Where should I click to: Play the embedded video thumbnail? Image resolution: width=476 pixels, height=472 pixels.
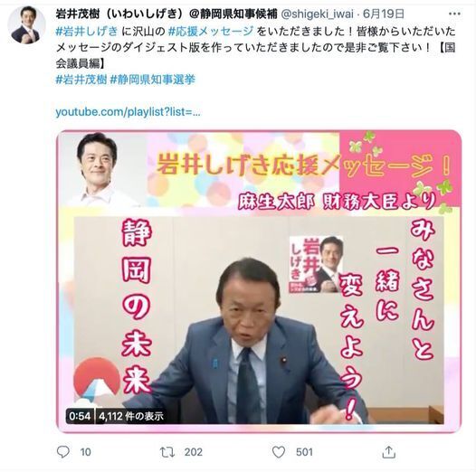point(259,281)
